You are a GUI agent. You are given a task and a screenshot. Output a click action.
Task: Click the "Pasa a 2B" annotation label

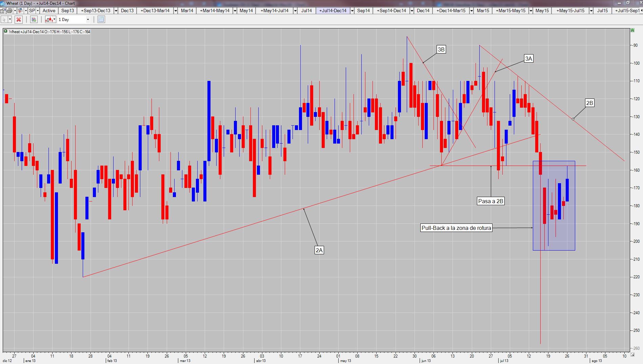pos(490,201)
